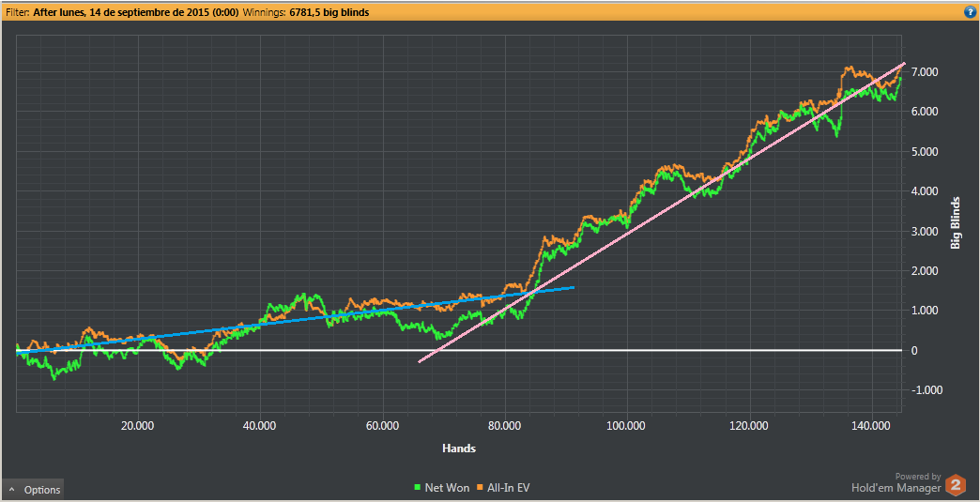Click the 120.000 hands axis label
980x502 pixels.
point(749,425)
